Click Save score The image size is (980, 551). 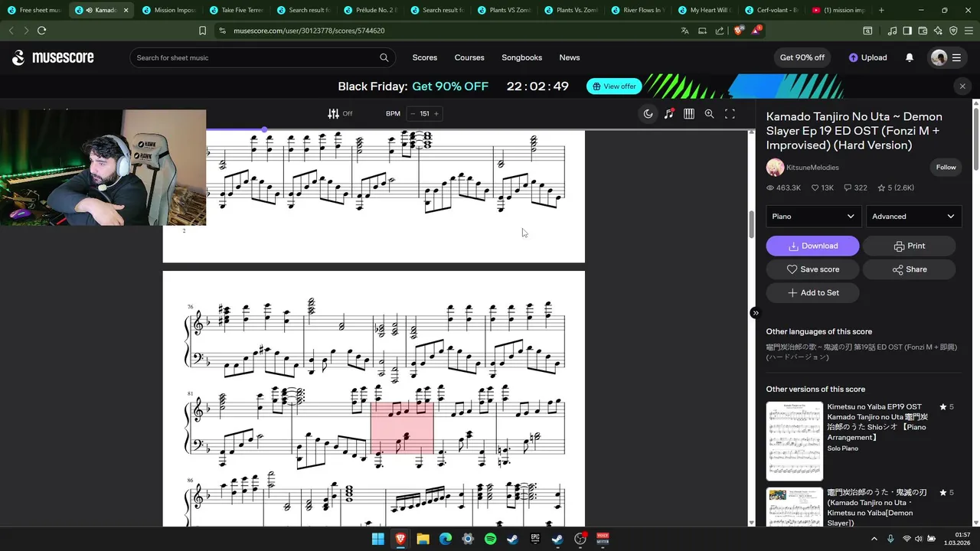click(812, 269)
